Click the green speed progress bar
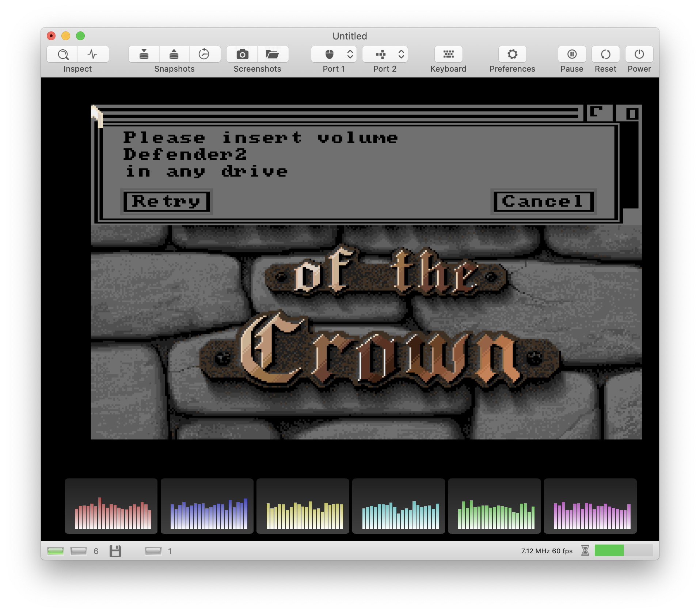Screen dimensions: 700x614 point(624,550)
